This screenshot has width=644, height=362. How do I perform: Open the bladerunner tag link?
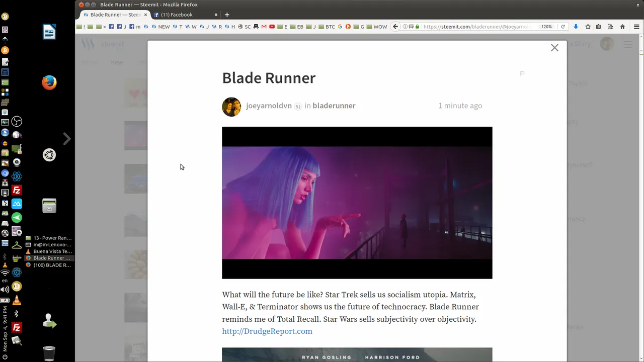click(x=334, y=106)
